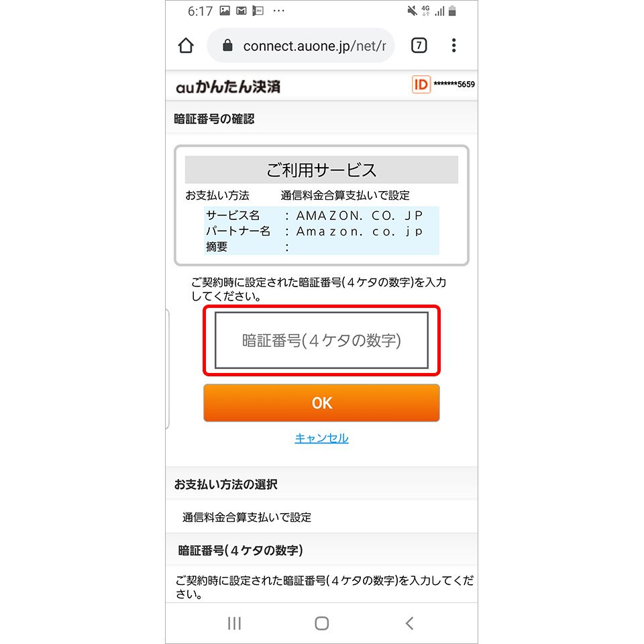
Task: Open the tab switcher showing 7 tabs
Action: [419, 45]
